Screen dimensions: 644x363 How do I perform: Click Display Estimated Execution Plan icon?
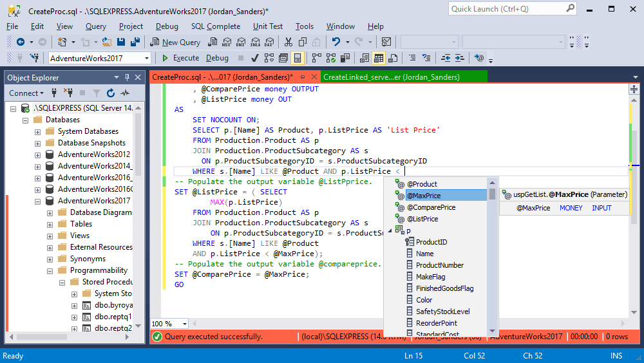tap(269, 58)
